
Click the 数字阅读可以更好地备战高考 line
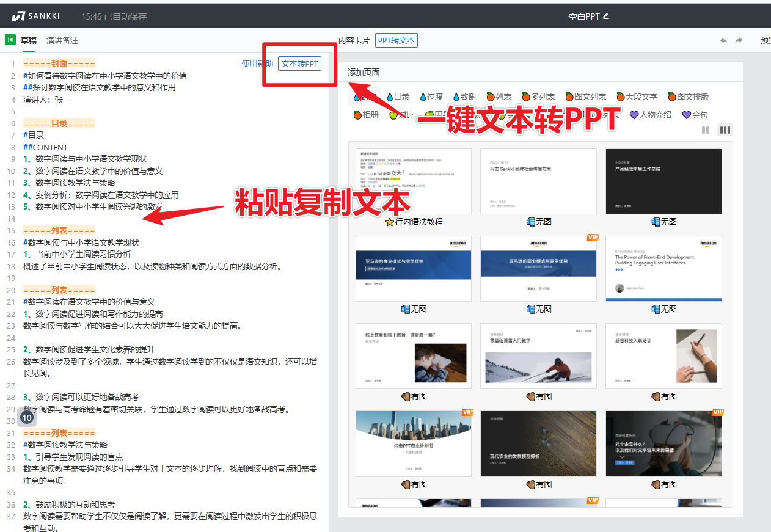click(x=81, y=397)
